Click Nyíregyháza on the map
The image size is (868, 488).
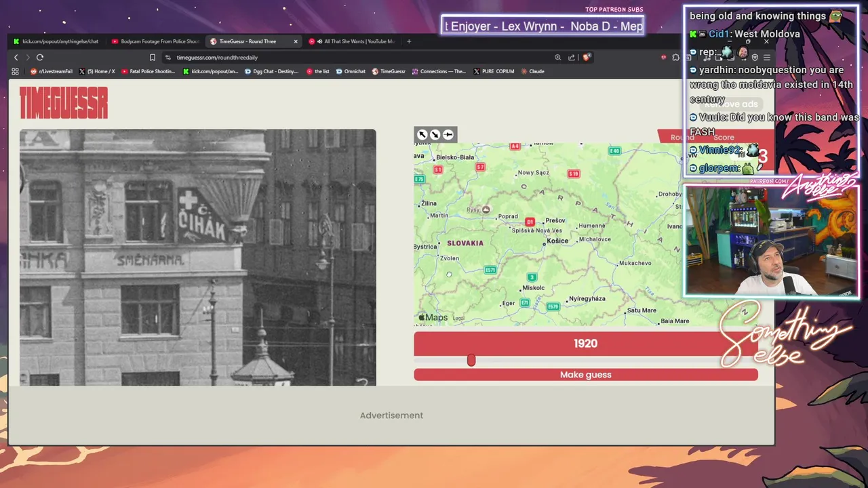(587, 299)
